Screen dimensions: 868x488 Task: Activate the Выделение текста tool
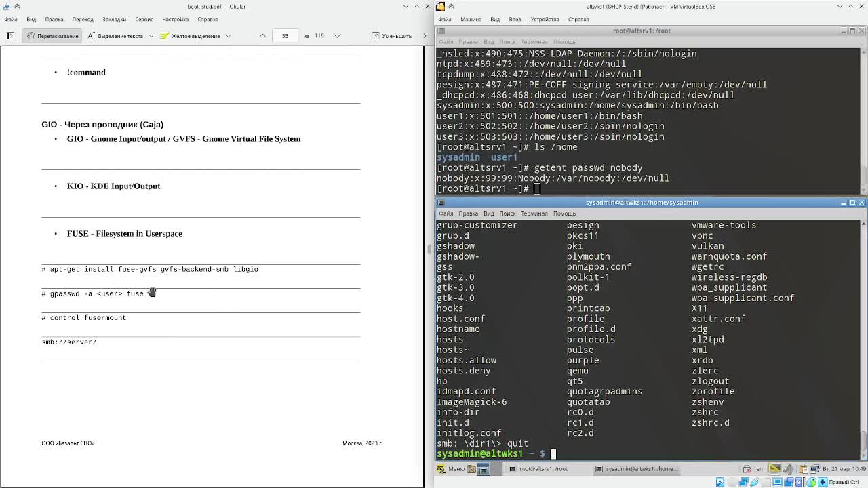(115, 35)
